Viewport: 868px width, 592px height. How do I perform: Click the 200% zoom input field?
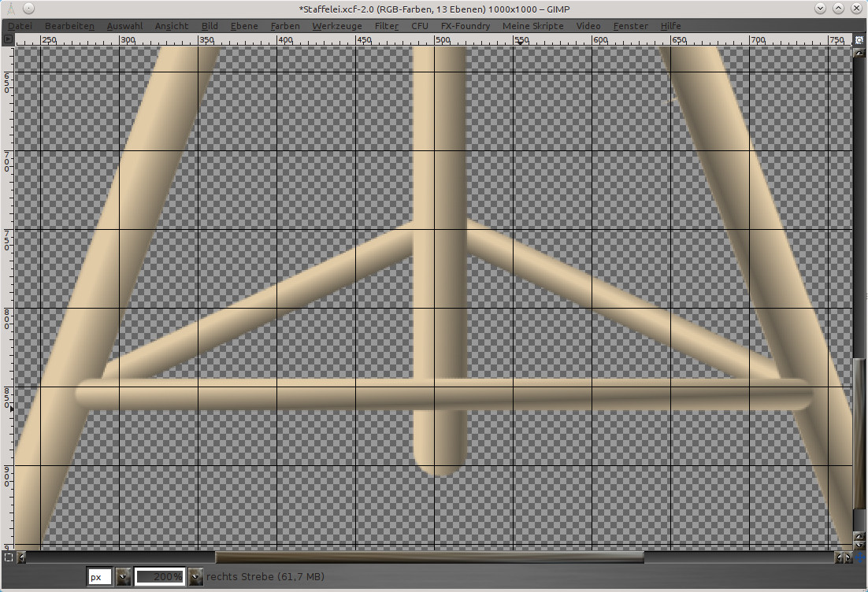pos(160,577)
